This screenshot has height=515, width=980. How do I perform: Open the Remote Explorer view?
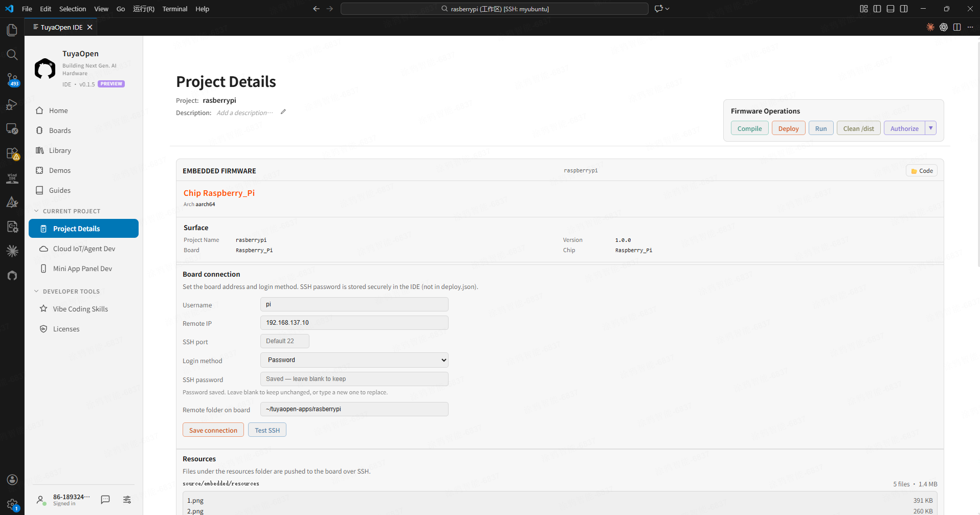(x=12, y=129)
